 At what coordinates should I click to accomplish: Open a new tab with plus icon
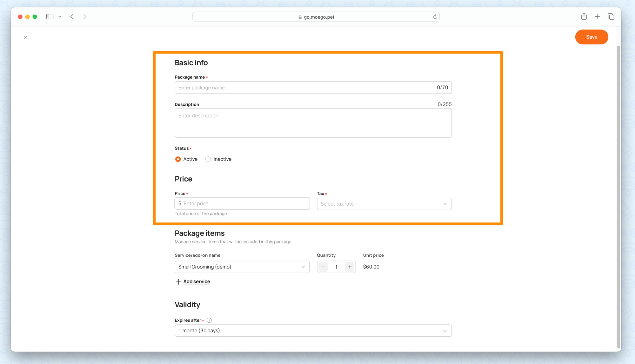tap(597, 17)
